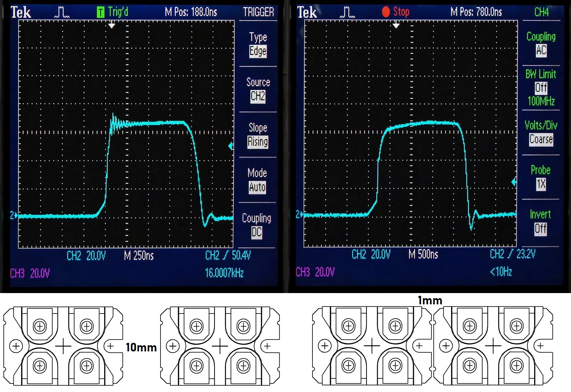Click trigger level arrow beside left graticule
This screenshot has height=392, width=571.
(x=231, y=146)
